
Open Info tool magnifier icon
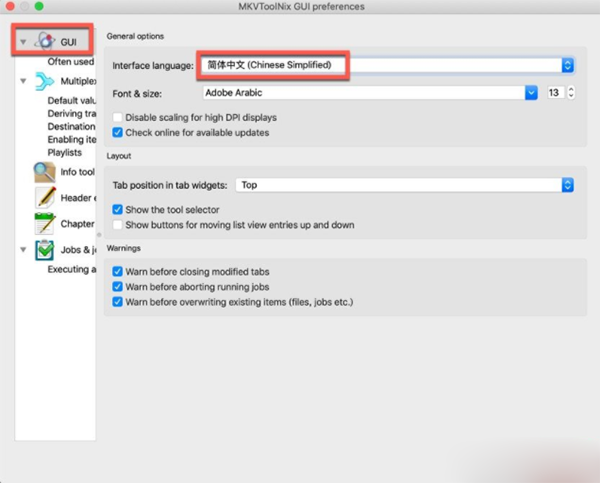(44, 172)
